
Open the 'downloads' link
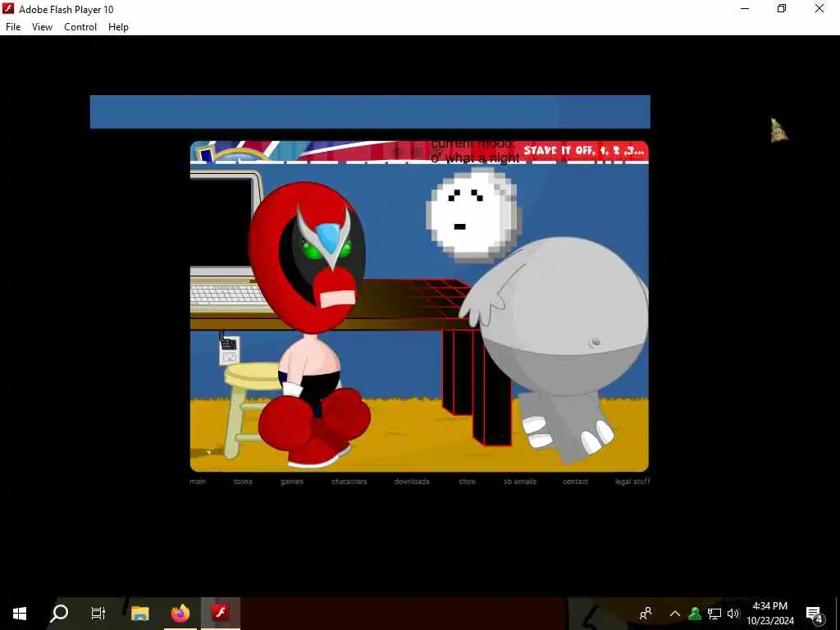coord(412,481)
